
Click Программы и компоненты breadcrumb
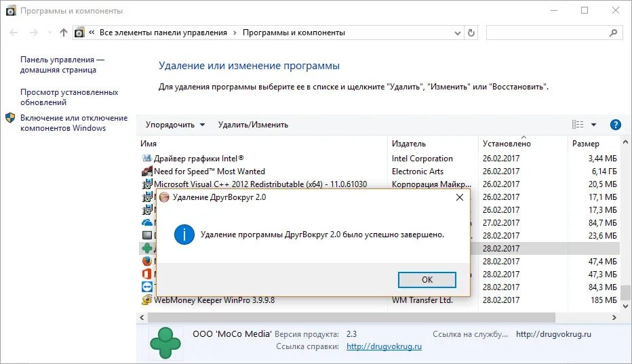(294, 33)
